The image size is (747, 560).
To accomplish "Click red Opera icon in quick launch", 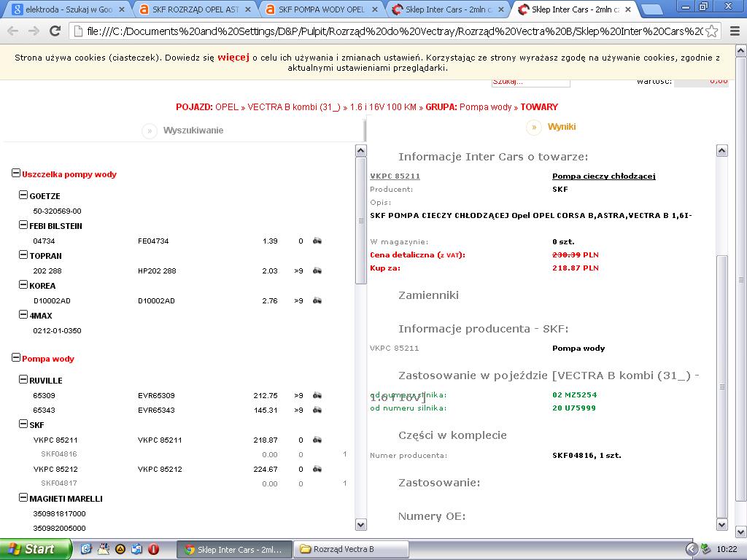I will click(153, 549).
